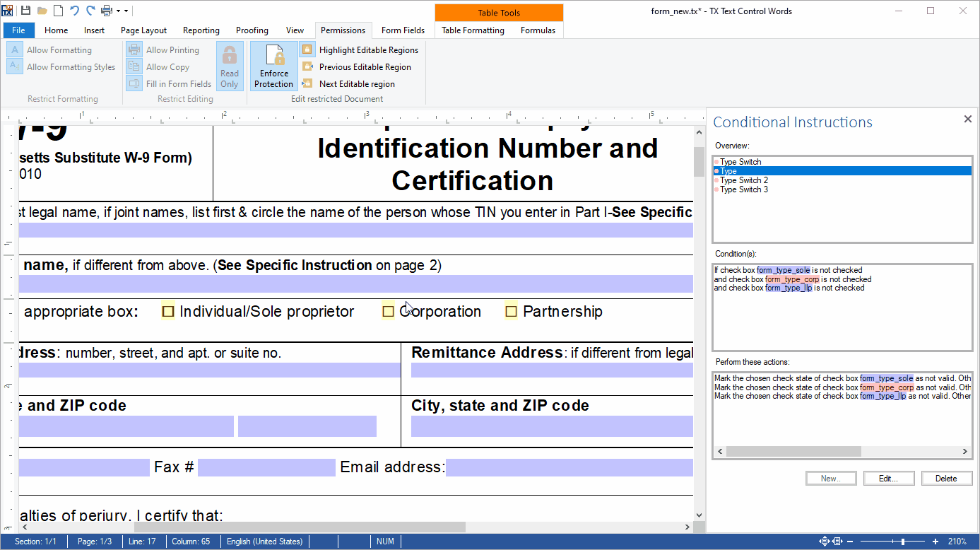Image resolution: width=980 pixels, height=550 pixels.
Task: Click the fit page view icon in status bar
Action: point(824,542)
